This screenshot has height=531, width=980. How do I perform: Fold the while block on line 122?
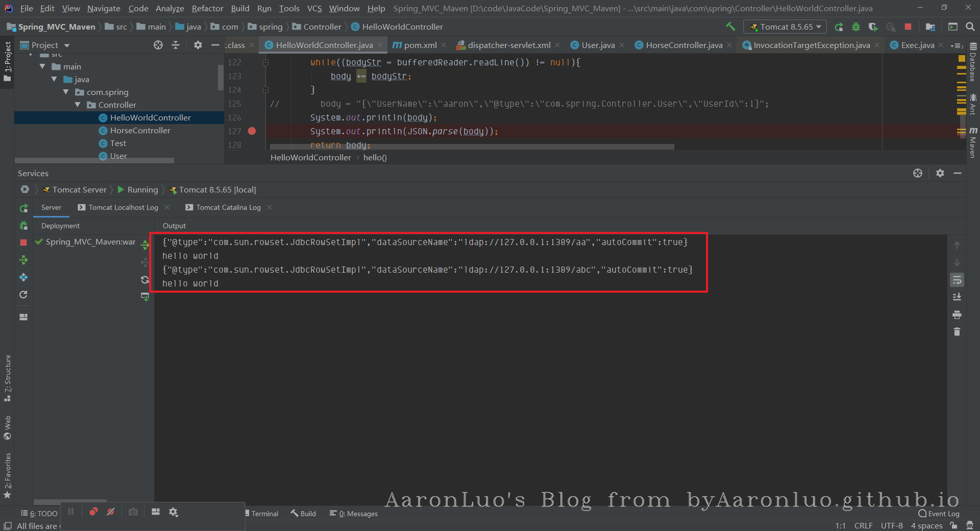[x=265, y=62]
